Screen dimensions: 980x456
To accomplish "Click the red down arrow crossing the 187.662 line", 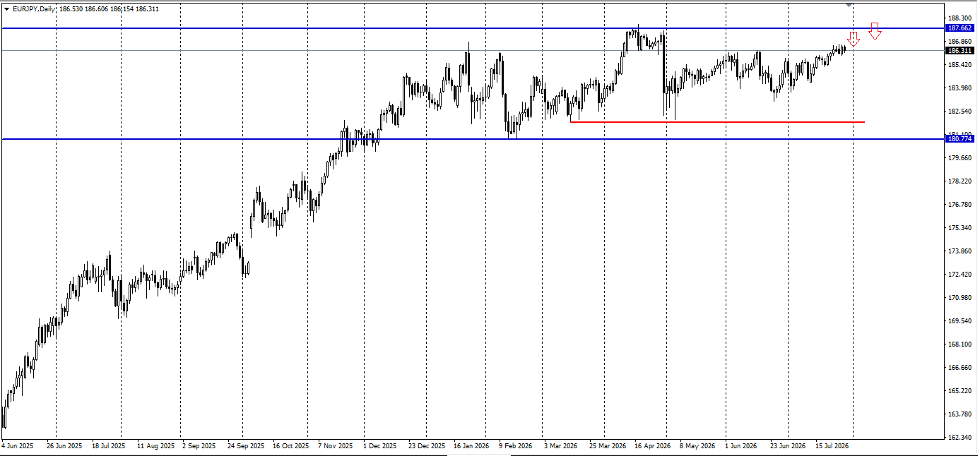I will tap(875, 31).
